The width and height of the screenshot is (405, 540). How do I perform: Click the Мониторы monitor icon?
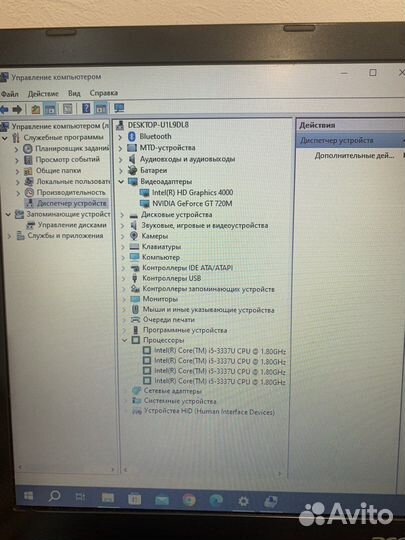[135, 299]
